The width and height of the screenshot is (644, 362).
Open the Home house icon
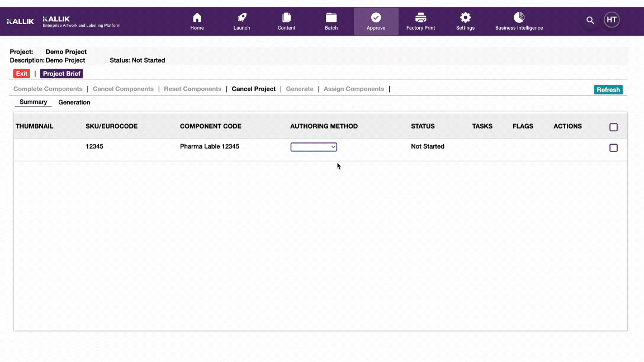coord(197,18)
